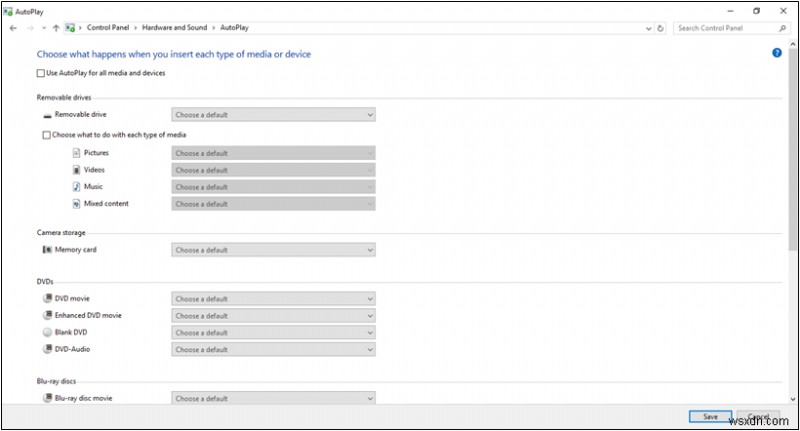The height and width of the screenshot is (431, 800).
Task: Click the Blank DVD disc icon
Action: click(x=47, y=332)
